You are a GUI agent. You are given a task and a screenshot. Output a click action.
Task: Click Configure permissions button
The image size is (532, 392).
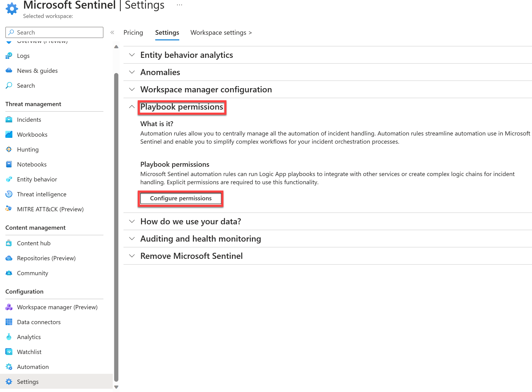tap(180, 198)
